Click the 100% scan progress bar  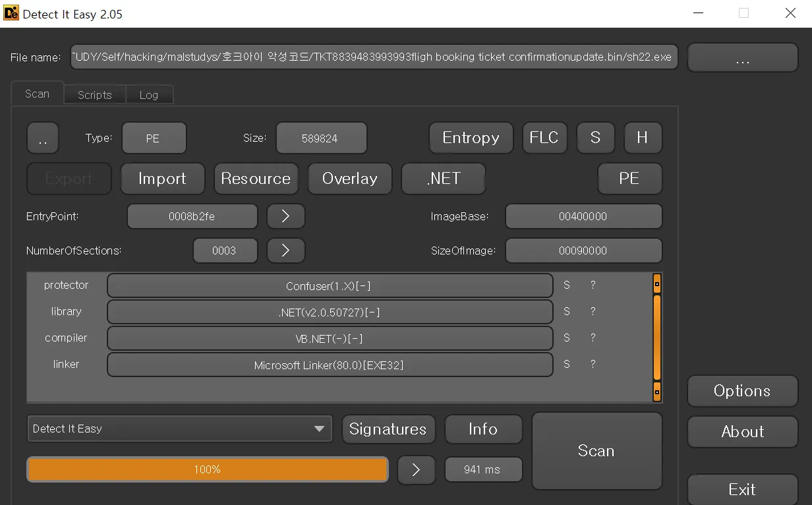pyautogui.click(x=208, y=469)
